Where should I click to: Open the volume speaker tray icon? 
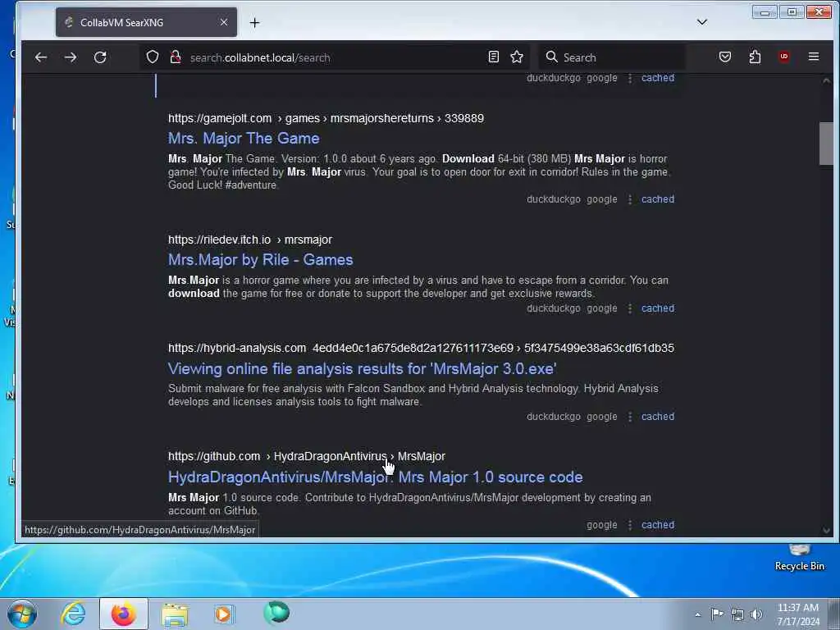(x=756, y=614)
